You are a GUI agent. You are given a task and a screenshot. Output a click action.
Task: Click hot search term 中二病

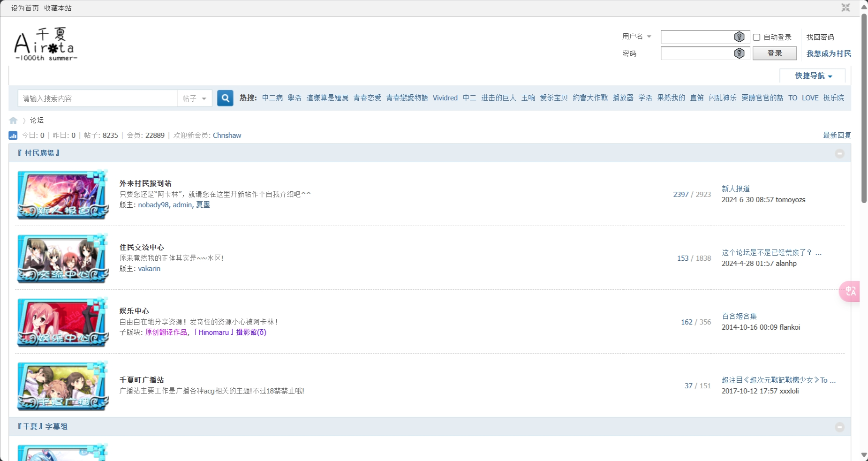coord(272,98)
